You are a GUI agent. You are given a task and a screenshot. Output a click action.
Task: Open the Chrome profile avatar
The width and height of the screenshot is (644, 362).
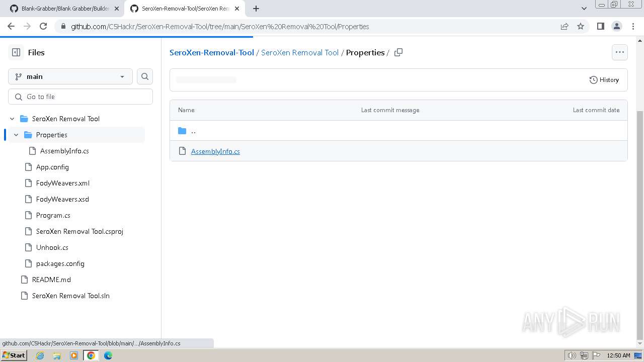pos(616,26)
